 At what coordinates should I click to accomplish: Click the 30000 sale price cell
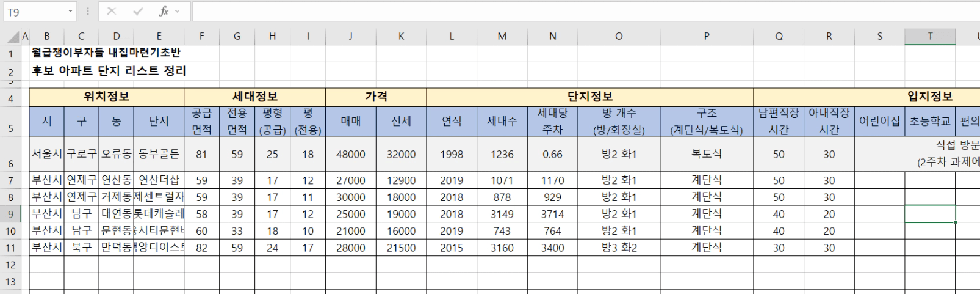point(351,197)
